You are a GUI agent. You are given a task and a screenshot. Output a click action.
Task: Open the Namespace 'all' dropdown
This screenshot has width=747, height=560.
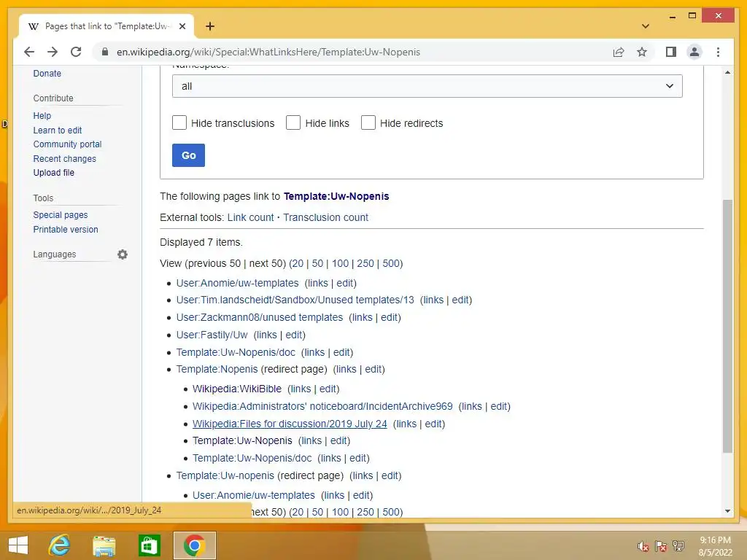[427, 86]
